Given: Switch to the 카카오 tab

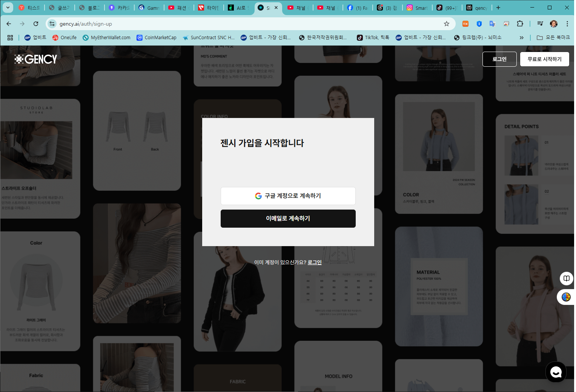Looking at the screenshot, I should pyautogui.click(x=120, y=8).
